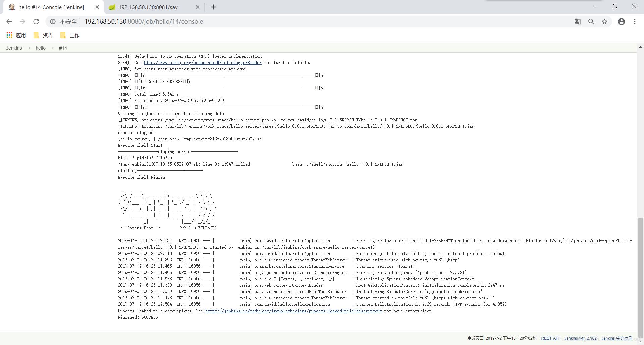644x345 pixels.
Task: Open the process-leaked-file-descriptors troubleshooting link
Action: 293,311
